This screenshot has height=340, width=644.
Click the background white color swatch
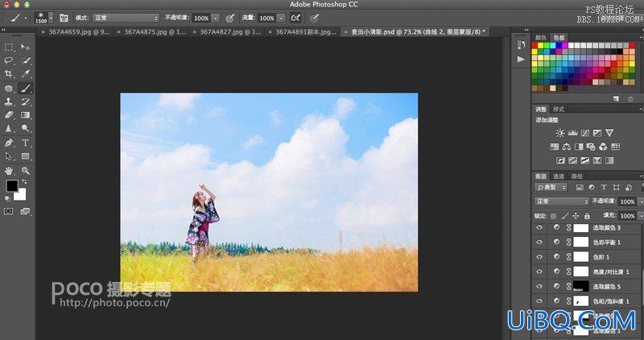coord(22,196)
